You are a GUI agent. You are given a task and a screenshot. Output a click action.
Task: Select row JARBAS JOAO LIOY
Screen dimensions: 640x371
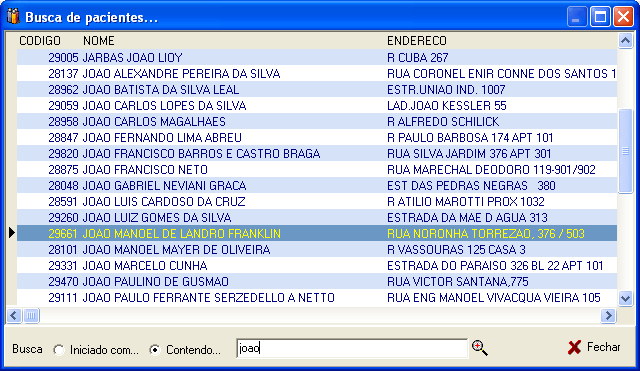point(317,58)
